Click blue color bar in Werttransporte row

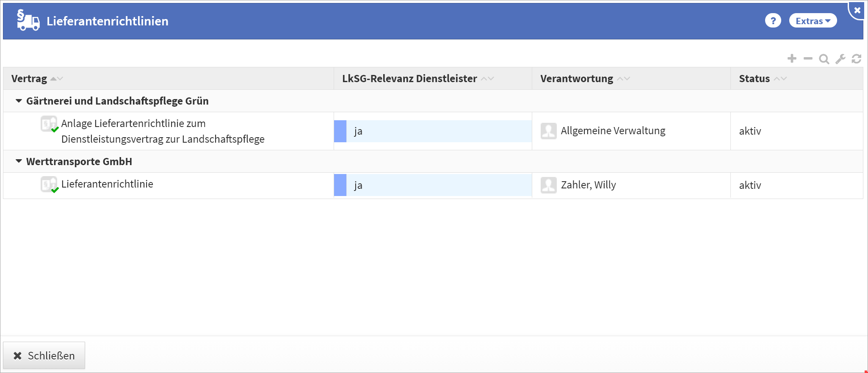point(340,185)
